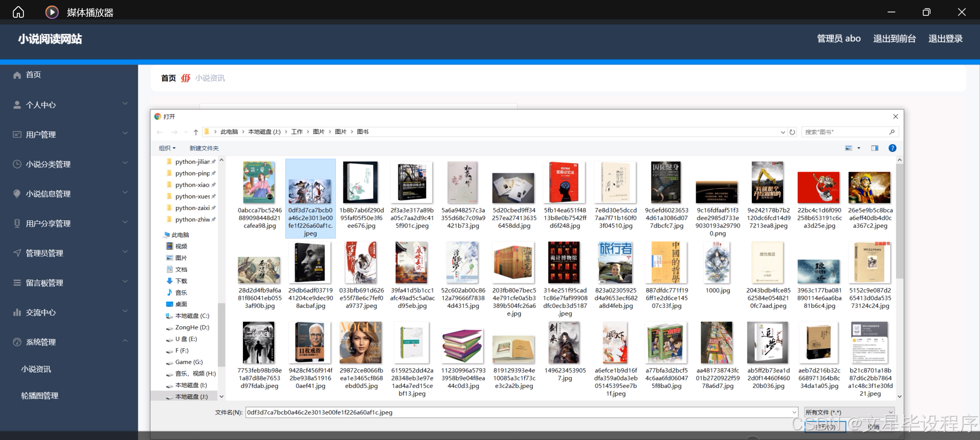Close the 打开 file dialog
Screen dimensions: 980x440
pos(895,117)
